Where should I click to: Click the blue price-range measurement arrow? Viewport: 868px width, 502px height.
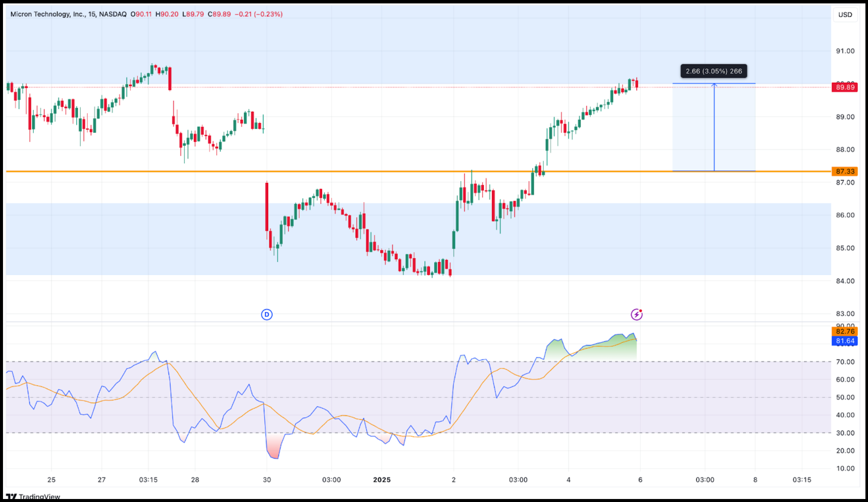714,128
